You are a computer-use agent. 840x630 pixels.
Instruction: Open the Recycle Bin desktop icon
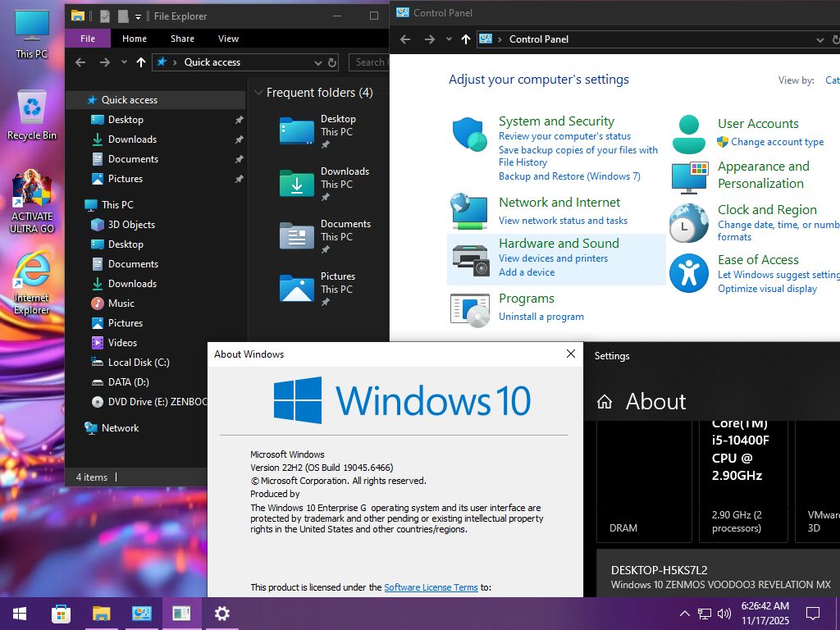32,115
